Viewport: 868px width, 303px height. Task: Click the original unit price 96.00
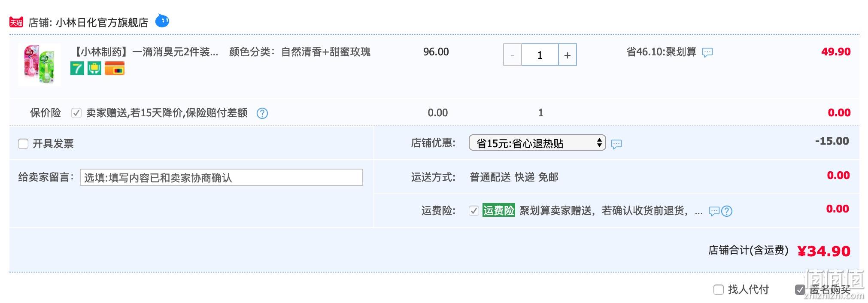click(x=436, y=52)
